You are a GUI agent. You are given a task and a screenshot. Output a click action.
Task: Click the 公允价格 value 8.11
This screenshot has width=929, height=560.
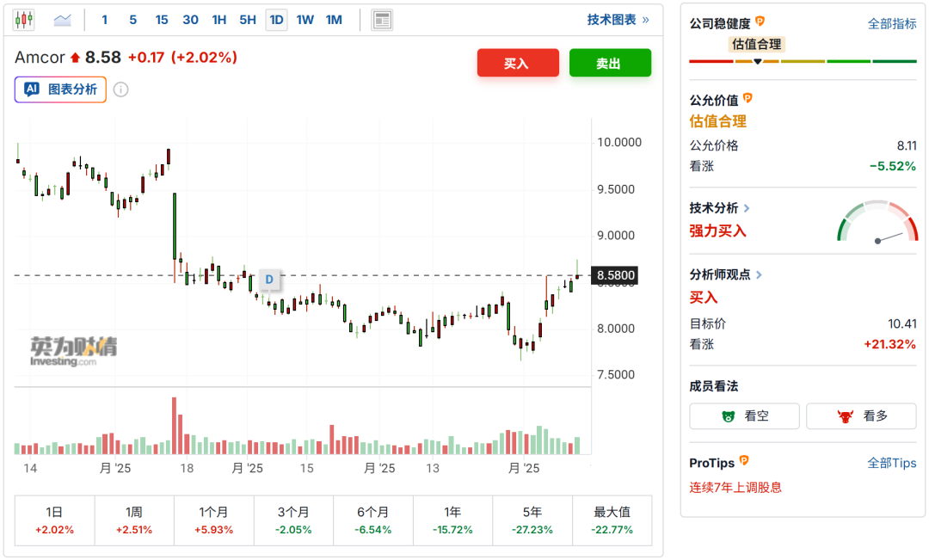[907, 145]
